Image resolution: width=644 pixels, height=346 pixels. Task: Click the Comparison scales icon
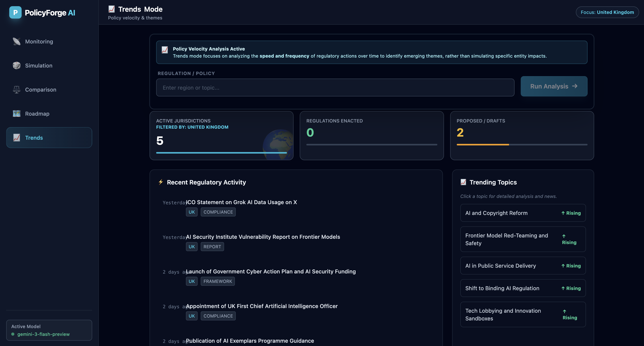pyautogui.click(x=17, y=90)
